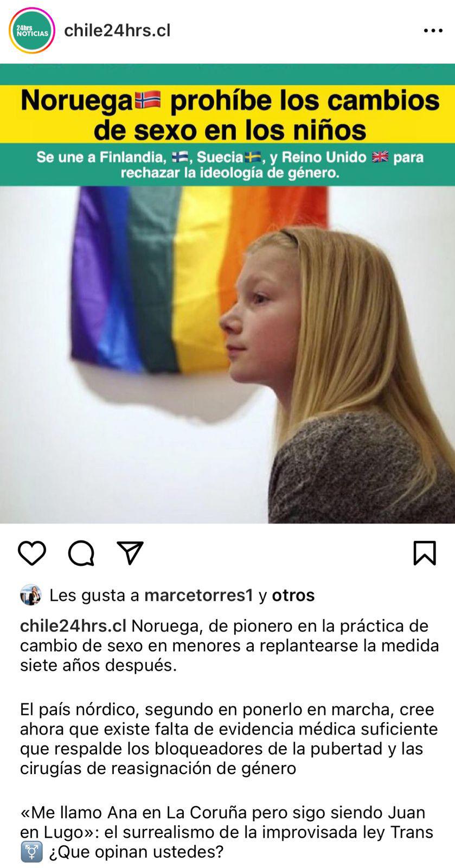Click caption paragraph starting 'El país nórdico'
455x868 pixels.
click(228, 739)
